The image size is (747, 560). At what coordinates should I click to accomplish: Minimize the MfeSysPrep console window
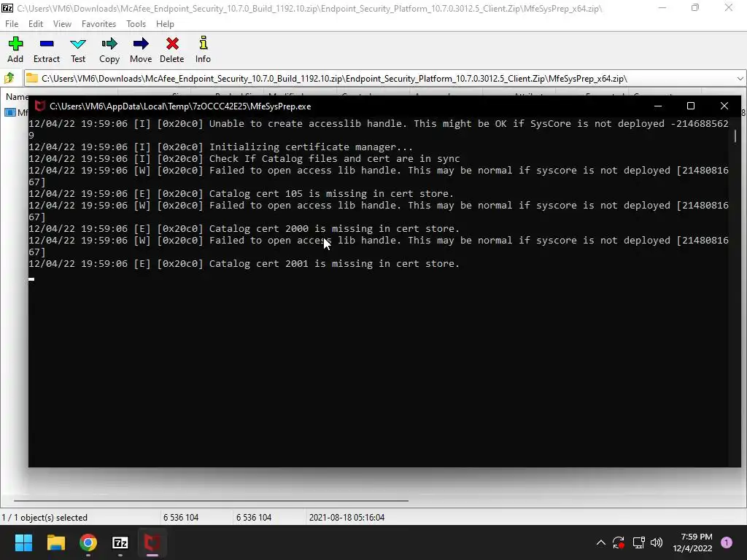point(658,106)
